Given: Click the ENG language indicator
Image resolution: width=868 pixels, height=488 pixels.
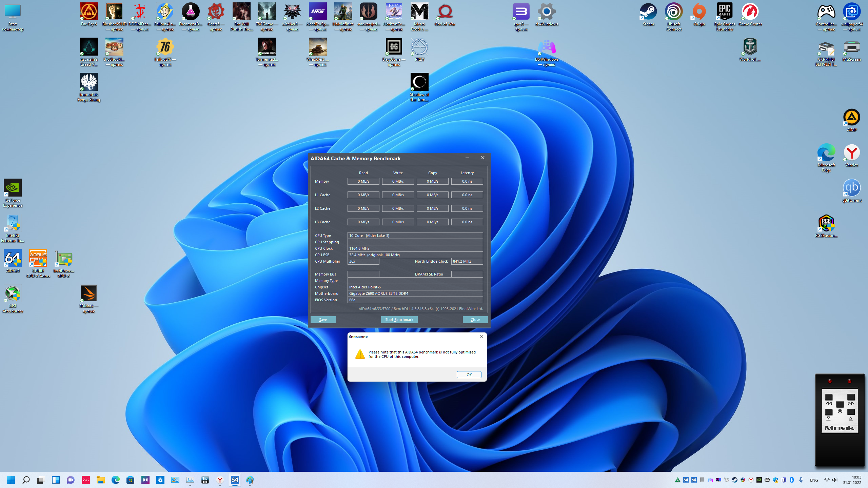Looking at the screenshot, I should (x=814, y=480).
